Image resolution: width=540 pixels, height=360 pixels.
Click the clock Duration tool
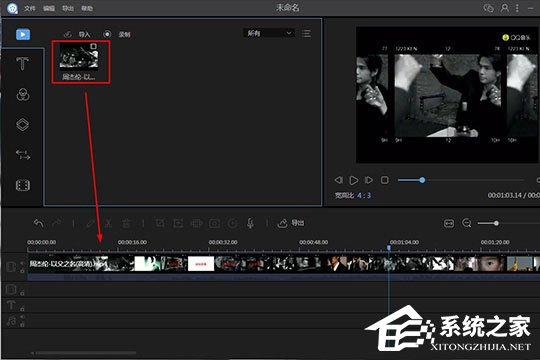point(232,223)
